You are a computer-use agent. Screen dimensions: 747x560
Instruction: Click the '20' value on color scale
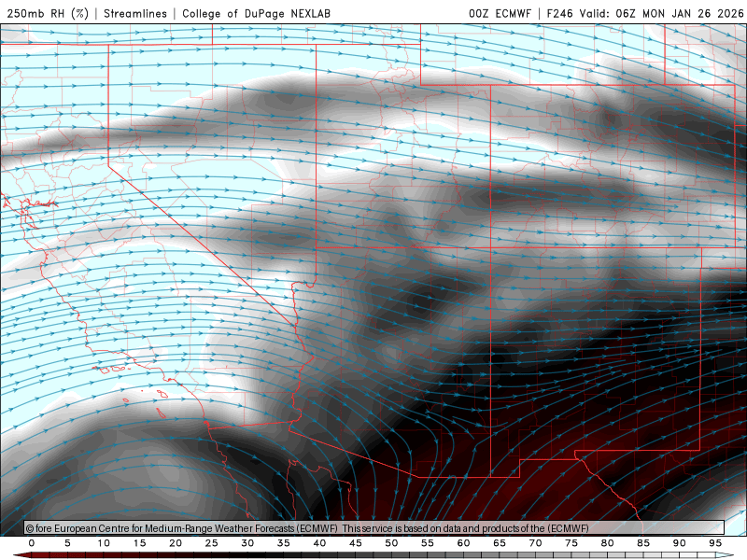[176, 543]
